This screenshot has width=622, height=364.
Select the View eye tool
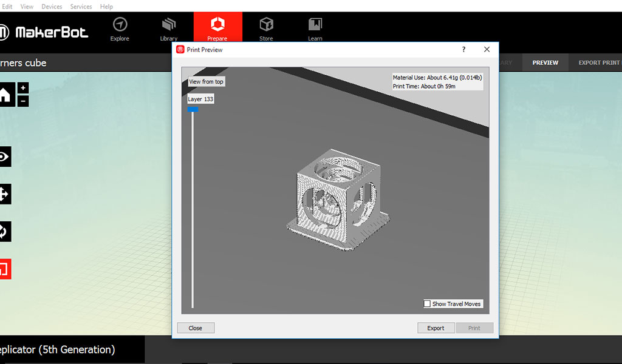(x=5, y=157)
